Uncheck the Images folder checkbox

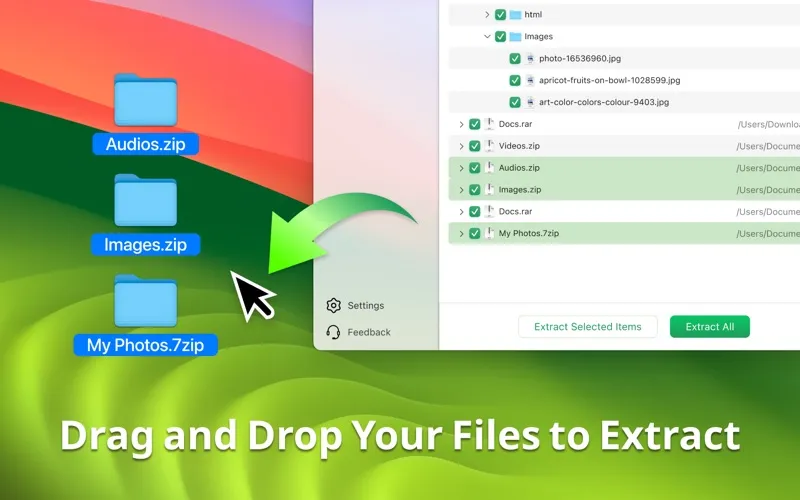[x=501, y=37]
